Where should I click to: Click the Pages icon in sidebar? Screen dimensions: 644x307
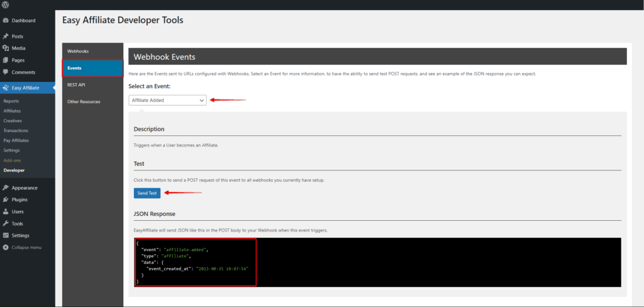[6, 60]
